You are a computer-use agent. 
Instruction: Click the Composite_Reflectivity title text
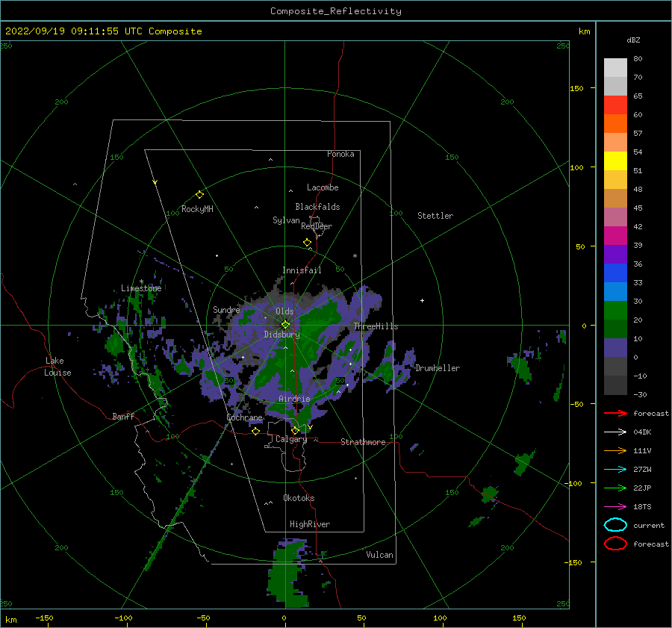[x=336, y=11]
